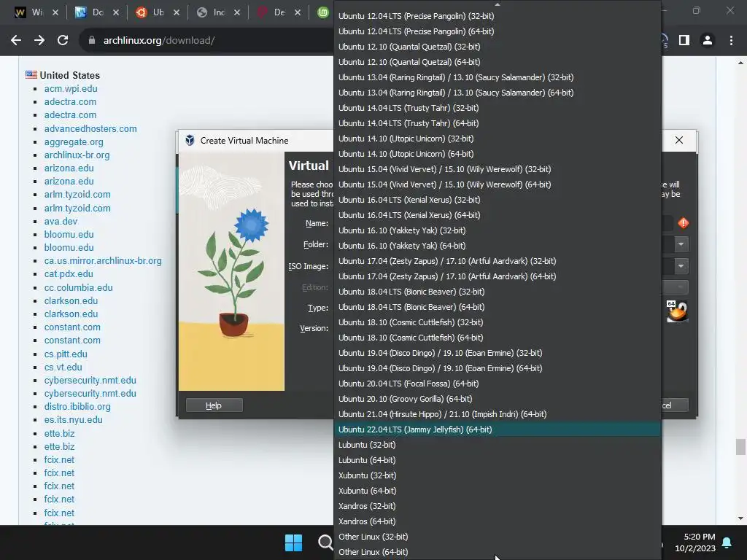Click the 64-bit Linux OS type icon

[677, 311]
